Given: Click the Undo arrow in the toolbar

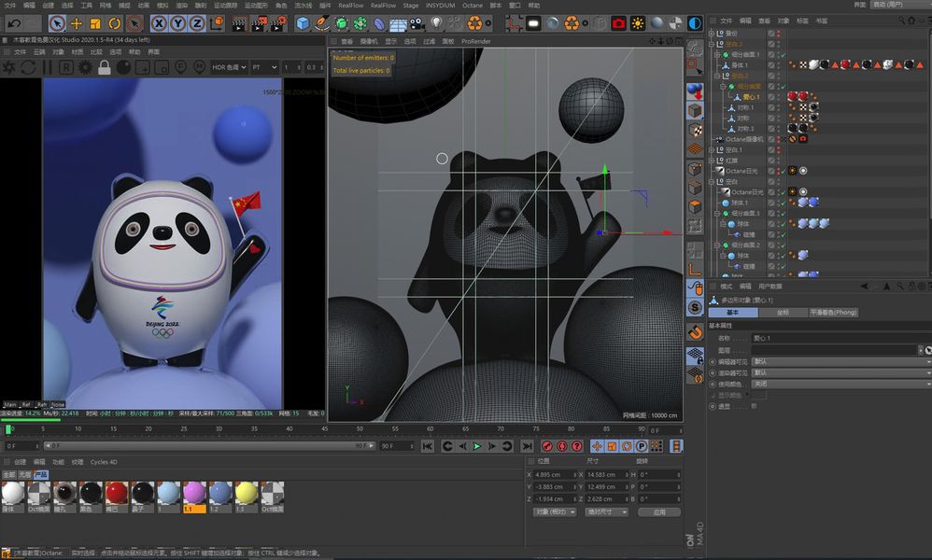Looking at the screenshot, I should coord(14,23).
